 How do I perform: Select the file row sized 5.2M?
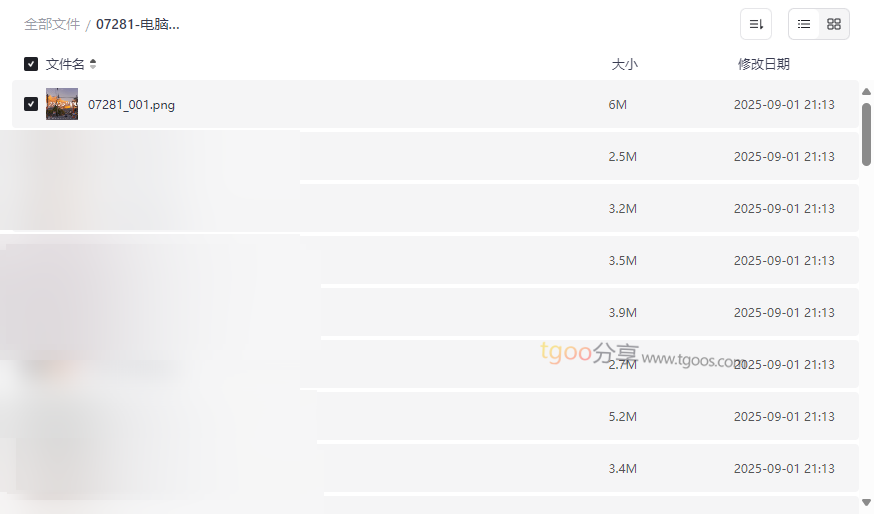(x=500, y=417)
